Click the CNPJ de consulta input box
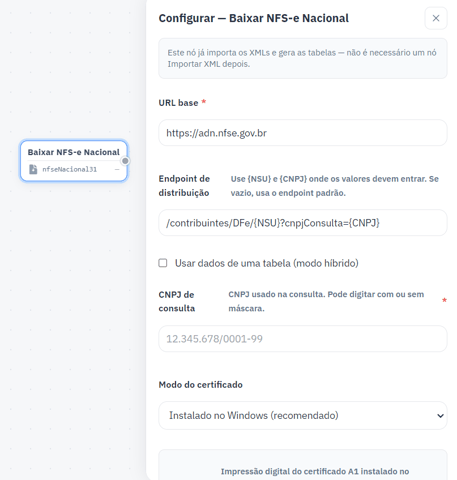The image size is (457, 480). [303, 339]
